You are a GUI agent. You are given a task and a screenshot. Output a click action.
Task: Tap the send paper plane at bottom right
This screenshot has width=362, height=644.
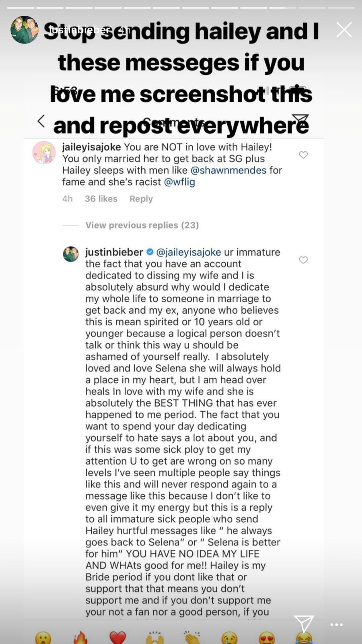pyautogui.click(x=305, y=621)
